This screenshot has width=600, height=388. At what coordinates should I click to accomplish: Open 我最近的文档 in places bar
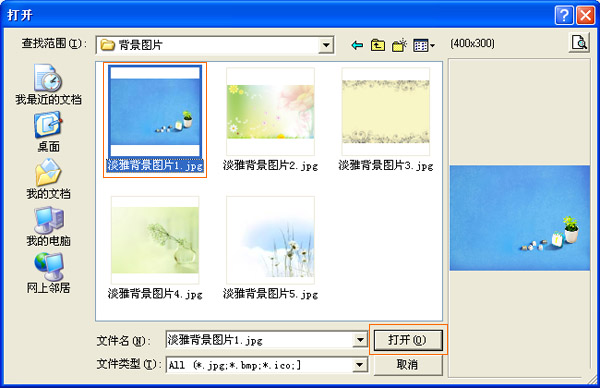coord(49,85)
